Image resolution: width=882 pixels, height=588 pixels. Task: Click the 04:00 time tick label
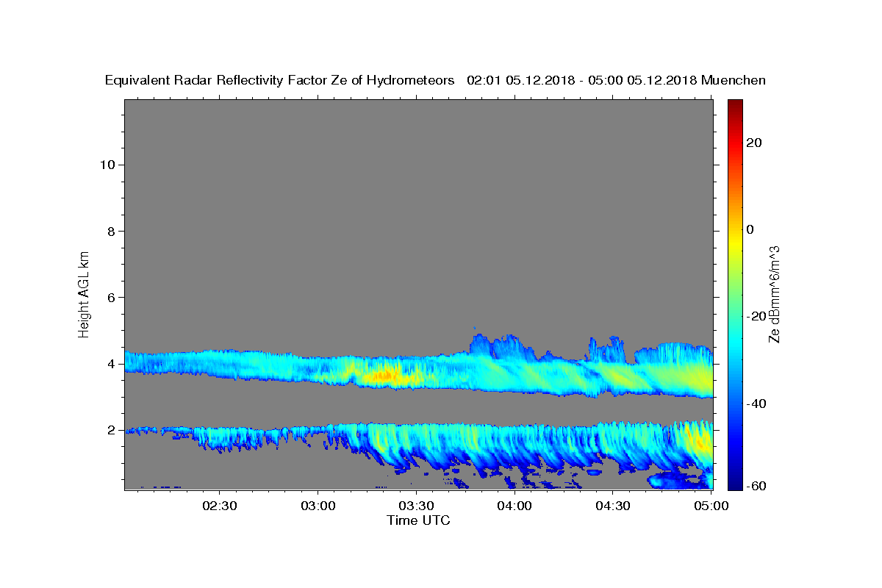[x=514, y=506]
